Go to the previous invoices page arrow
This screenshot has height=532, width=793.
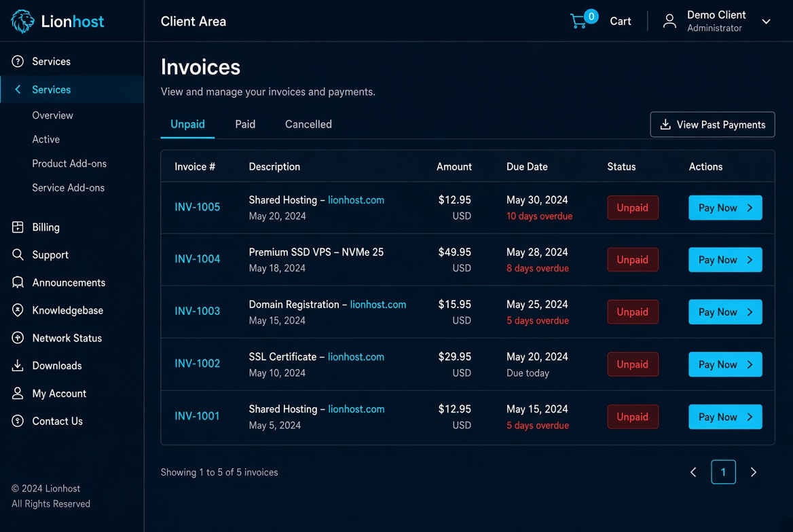click(693, 472)
